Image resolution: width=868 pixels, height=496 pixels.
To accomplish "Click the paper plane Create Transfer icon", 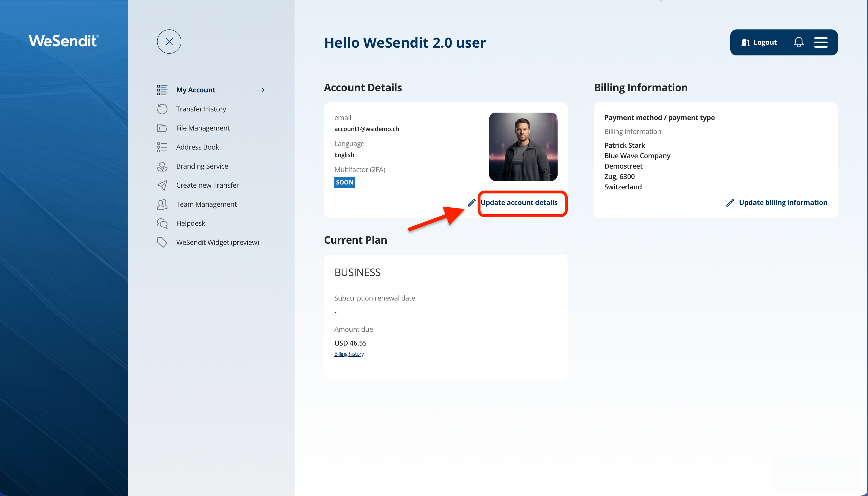I will [x=162, y=185].
